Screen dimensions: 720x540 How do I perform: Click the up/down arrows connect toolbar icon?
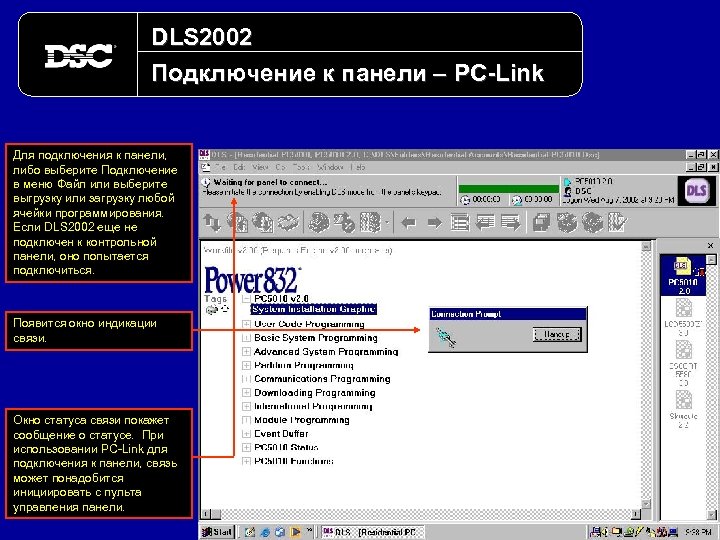(x=212, y=223)
